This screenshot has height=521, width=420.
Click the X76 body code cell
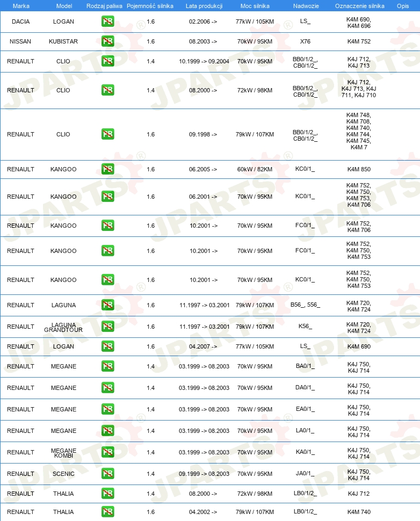click(x=305, y=41)
